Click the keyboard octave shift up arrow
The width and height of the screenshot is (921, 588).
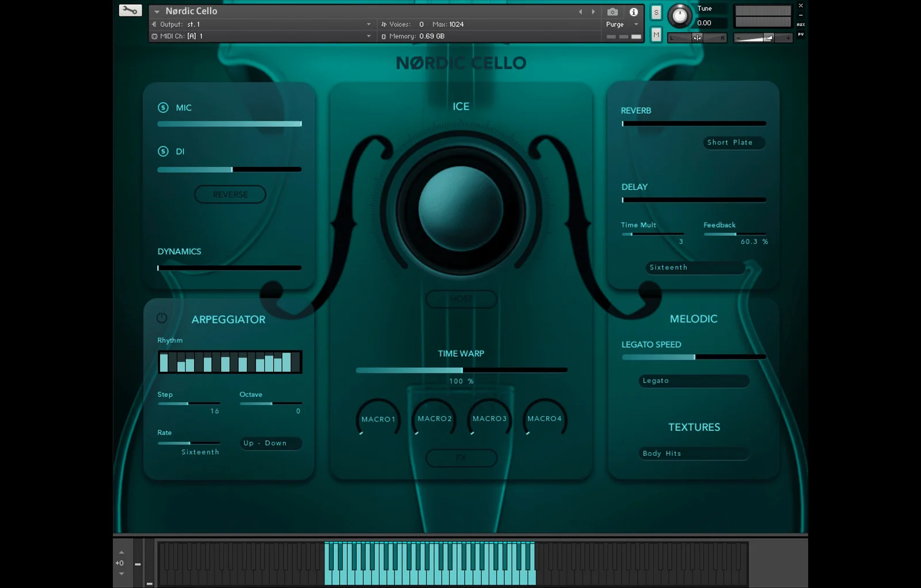coord(121,552)
